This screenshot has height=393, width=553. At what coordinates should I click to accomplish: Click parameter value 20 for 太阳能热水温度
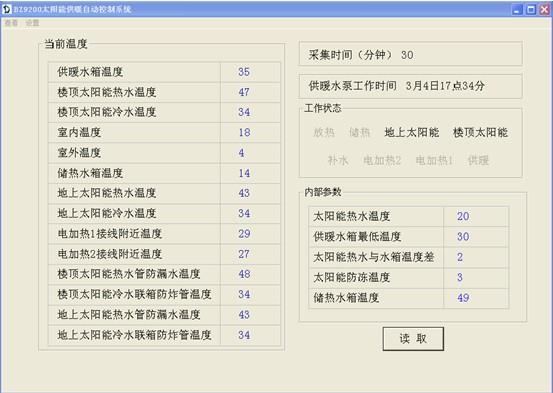pos(463,216)
